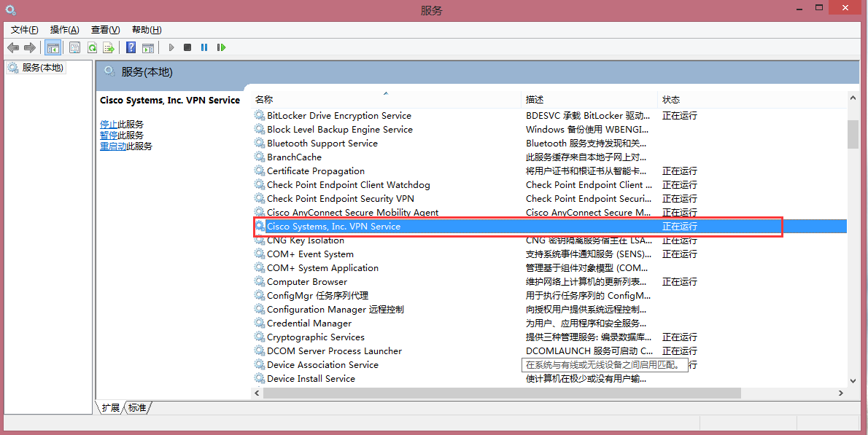868x435 pixels.
Task: Click the horizontal scrollbar left arrow
Action: pyautogui.click(x=257, y=393)
